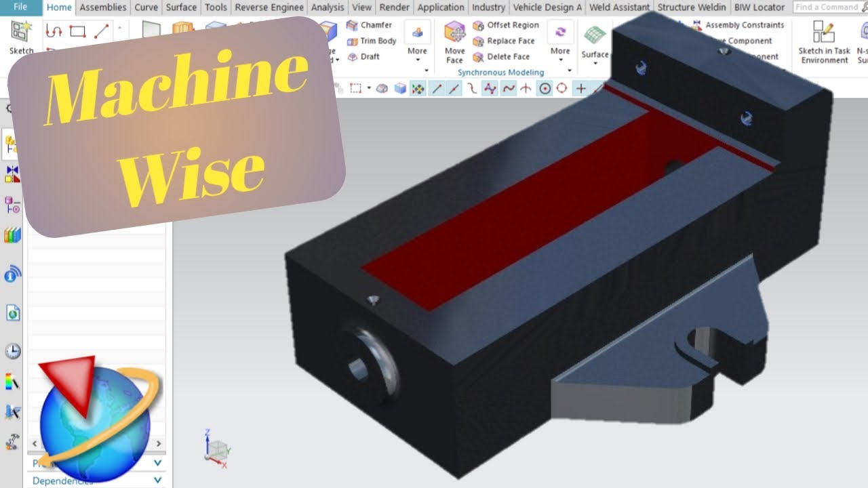Open the Roles sidebar icon

[x=12, y=411]
